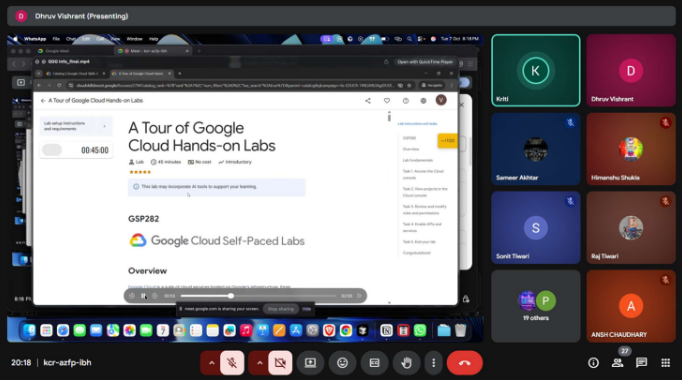Click the profile avatar on the lab page

441,100
